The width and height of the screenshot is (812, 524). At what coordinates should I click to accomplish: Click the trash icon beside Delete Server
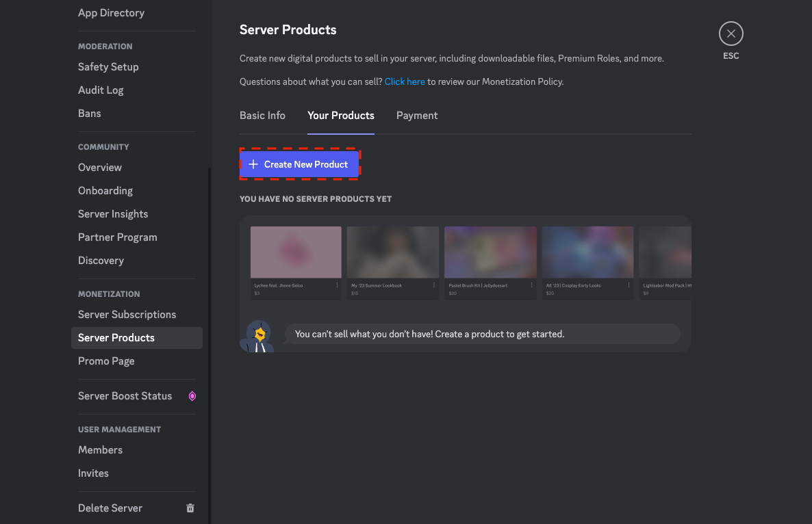click(190, 508)
